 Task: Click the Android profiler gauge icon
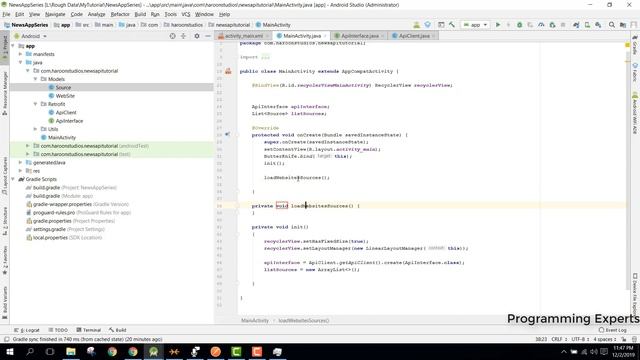coord(541,25)
